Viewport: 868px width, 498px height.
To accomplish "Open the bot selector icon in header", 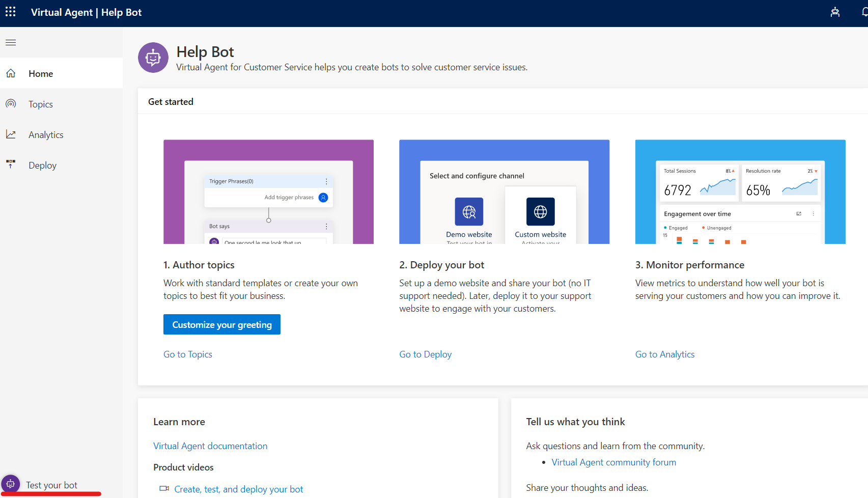I will (835, 12).
